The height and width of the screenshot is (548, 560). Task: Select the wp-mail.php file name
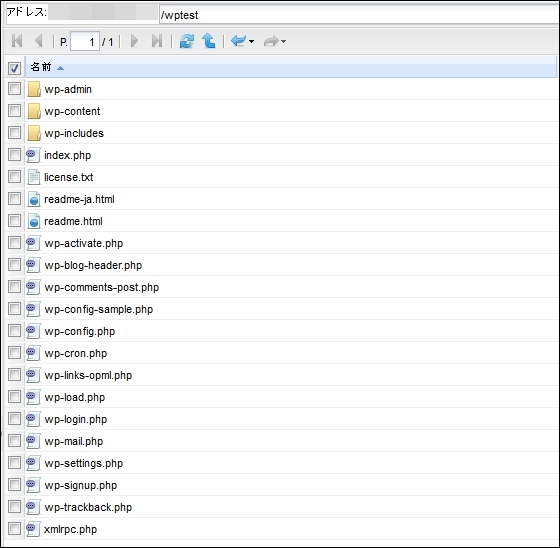click(x=74, y=442)
